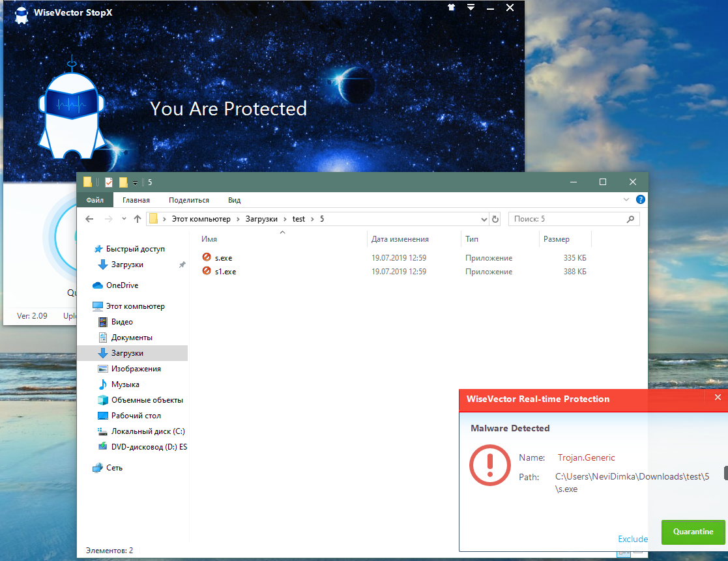
Task: Switch to the Вид ribbon tab
Action: pyautogui.click(x=235, y=200)
